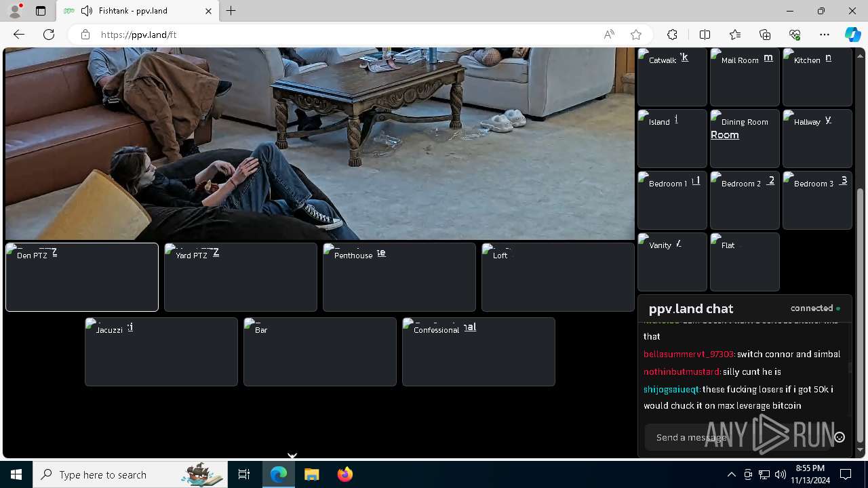The image size is (868, 488).
Task: Open the tab actions menu
Action: pyautogui.click(x=41, y=11)
